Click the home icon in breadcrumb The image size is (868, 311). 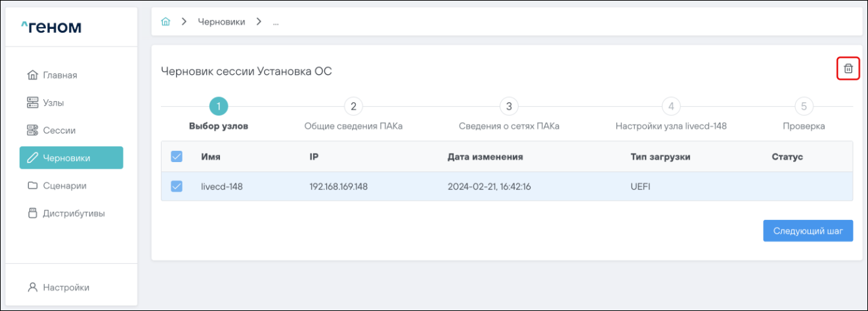click(166, 22)
